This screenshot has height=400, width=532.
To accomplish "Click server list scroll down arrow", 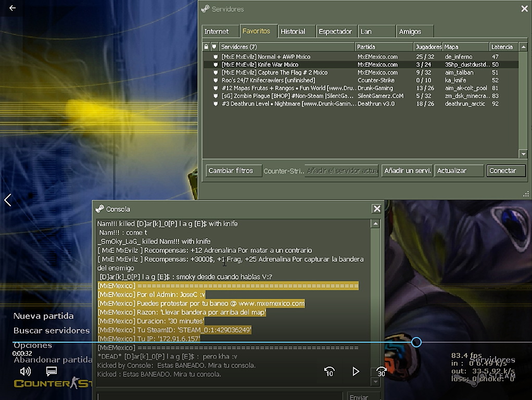I will click(523, 154).
